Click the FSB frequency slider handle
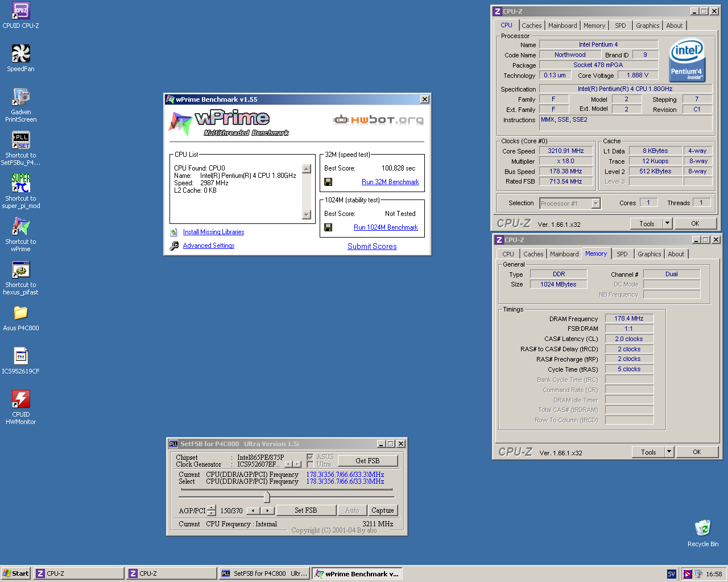The image size is (728, 582). click(x=267, y=497)
